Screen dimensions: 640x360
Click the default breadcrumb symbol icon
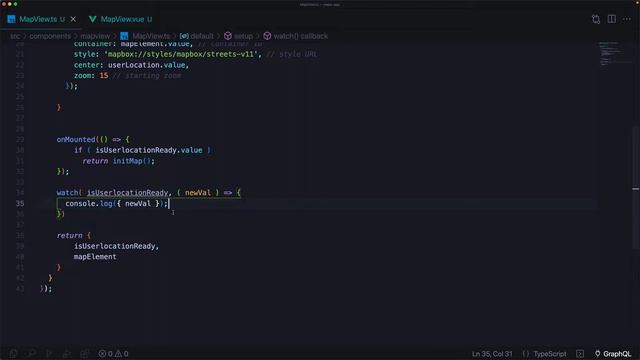[x=184, y=36]
